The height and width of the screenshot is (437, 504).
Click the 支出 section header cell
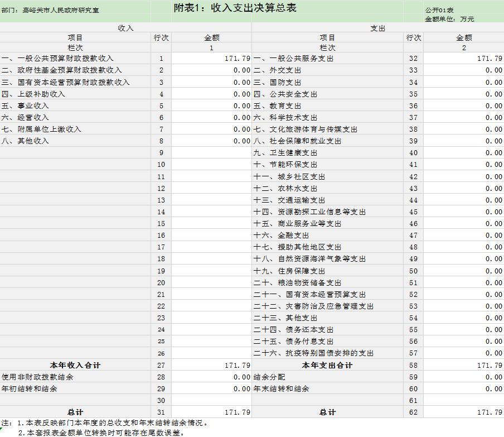tap(377, 28)
